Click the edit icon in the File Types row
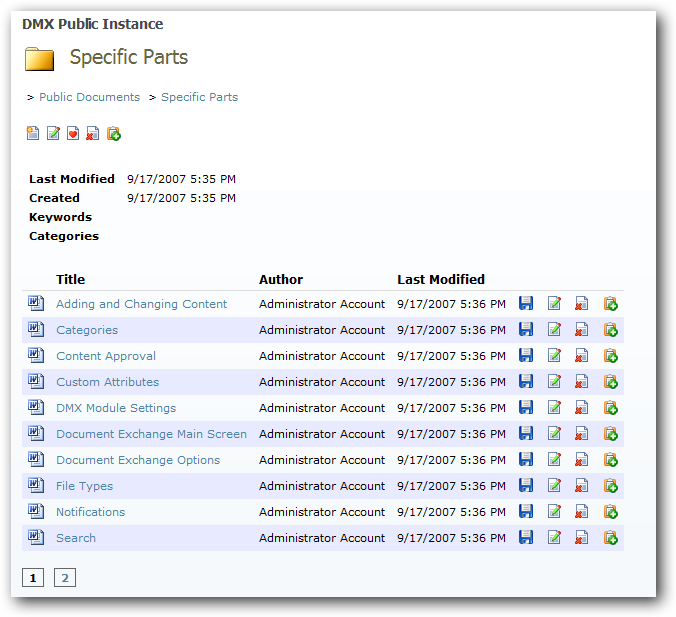 pyautogui.click(x=554, y=485)
